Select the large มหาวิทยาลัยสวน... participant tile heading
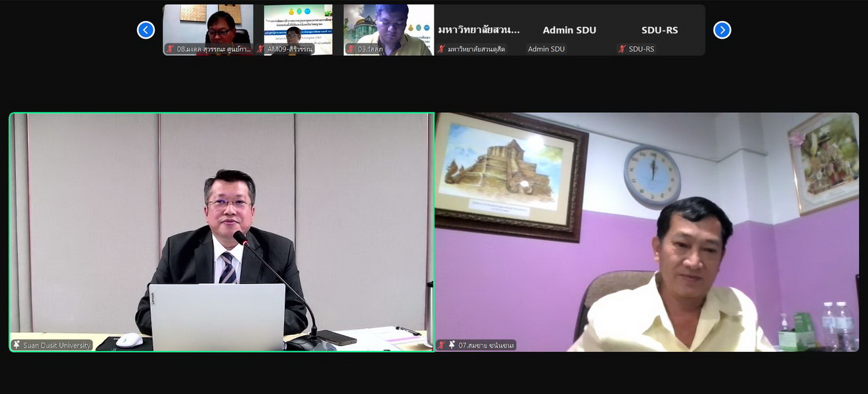Screen dimensions: 868x394 pos(479,30)
